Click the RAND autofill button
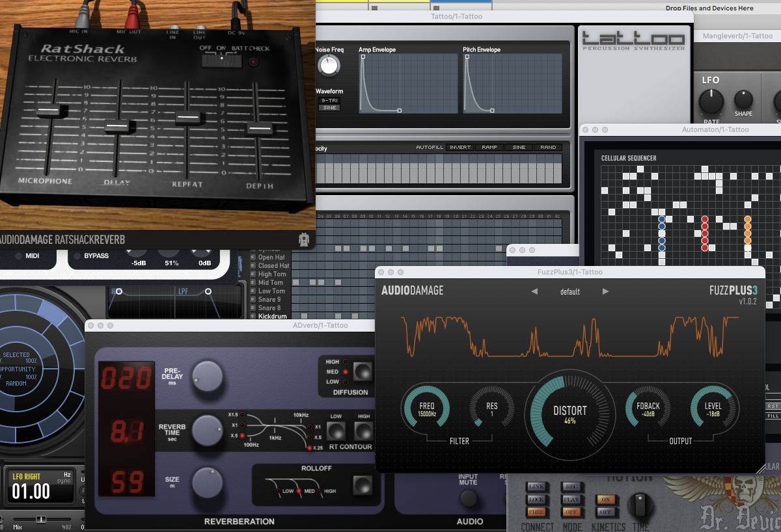 [548, 148]
